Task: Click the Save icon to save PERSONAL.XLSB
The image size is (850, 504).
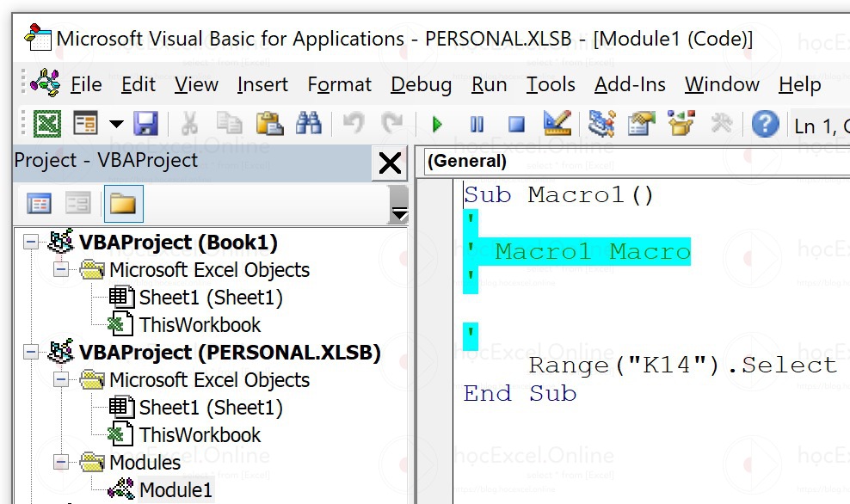Action: pos(146,124)
